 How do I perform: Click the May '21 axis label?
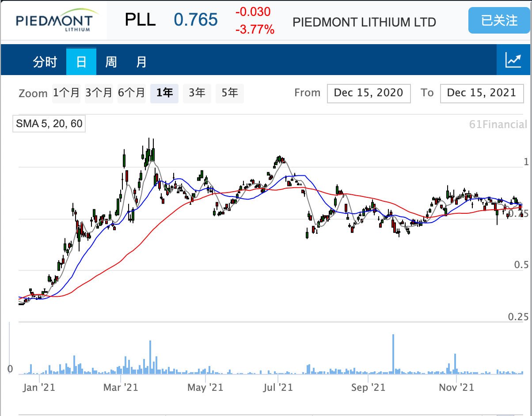205,387
